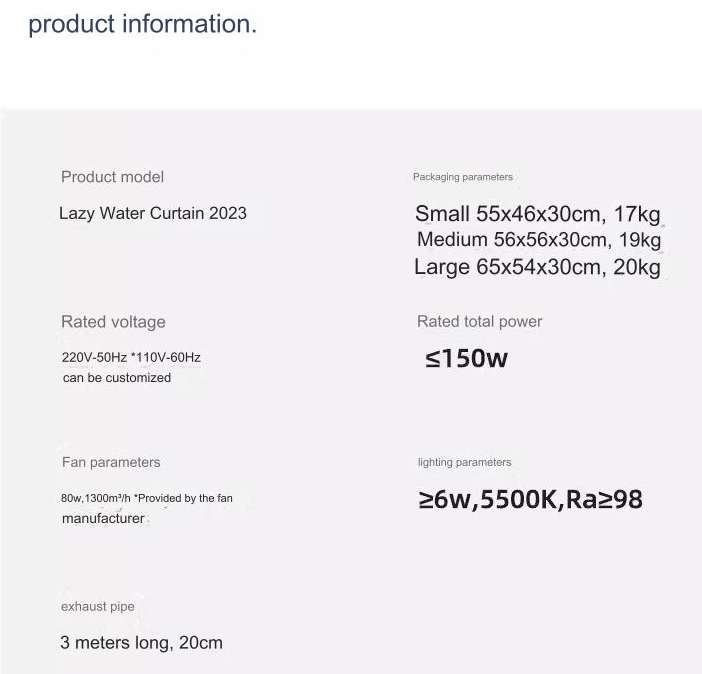Select the "lighting parameters" label
Image resolution: width=702 pixels, height=674 pixels.
pos(464,462)
